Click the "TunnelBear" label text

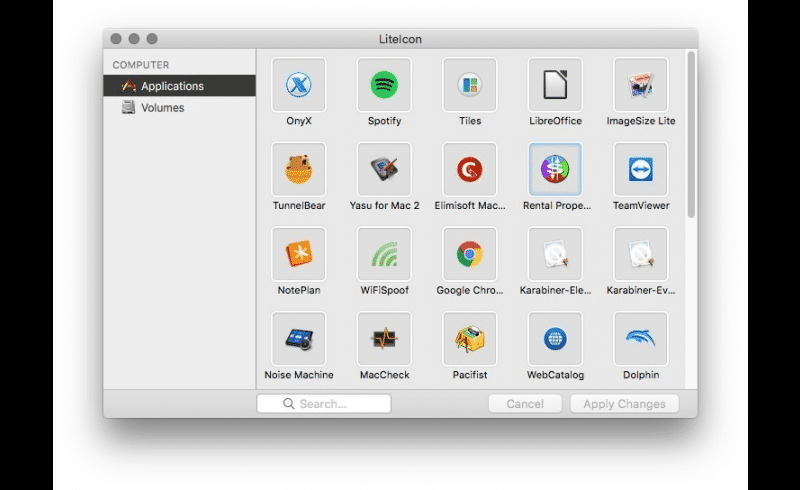[298, 206]
